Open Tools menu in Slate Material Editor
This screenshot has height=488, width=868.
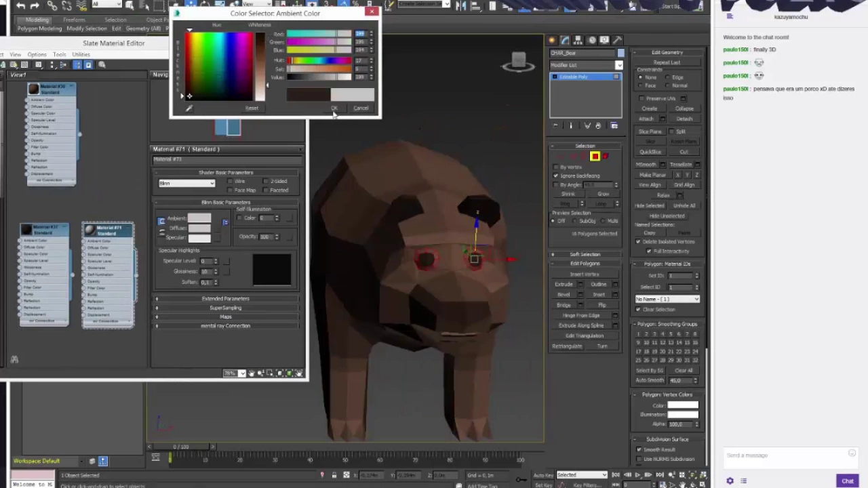(x=60, y=54)
